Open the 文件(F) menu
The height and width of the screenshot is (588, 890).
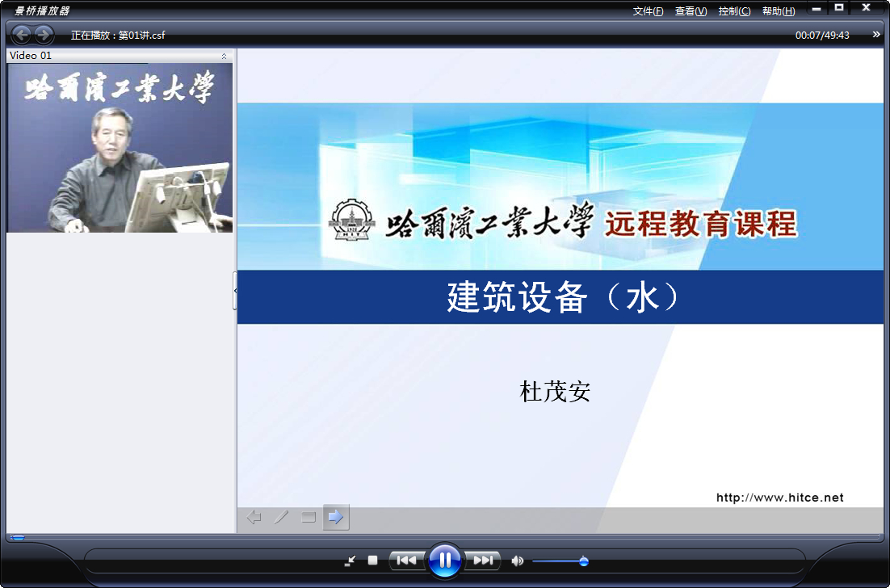click(x=648, y=11)
